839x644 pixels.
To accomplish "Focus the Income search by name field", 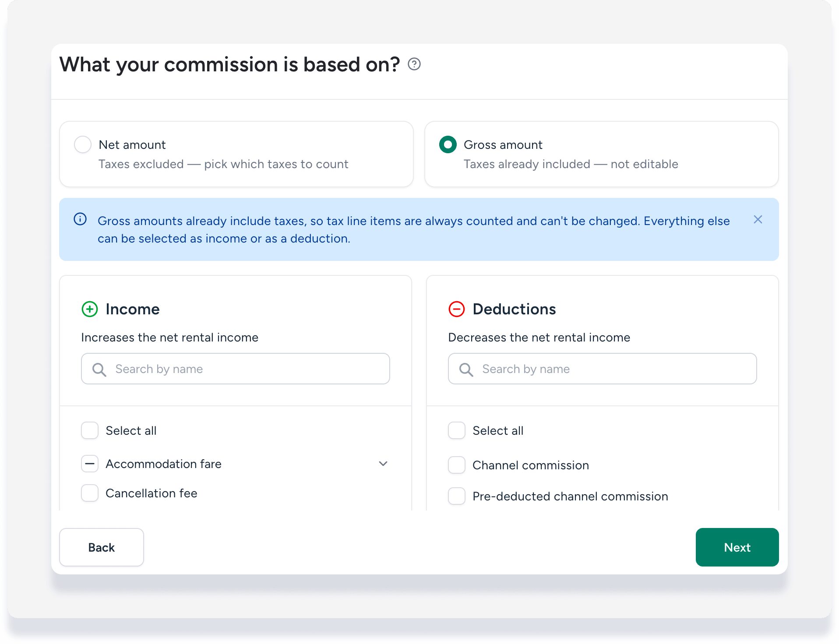I will click(236, 369).
